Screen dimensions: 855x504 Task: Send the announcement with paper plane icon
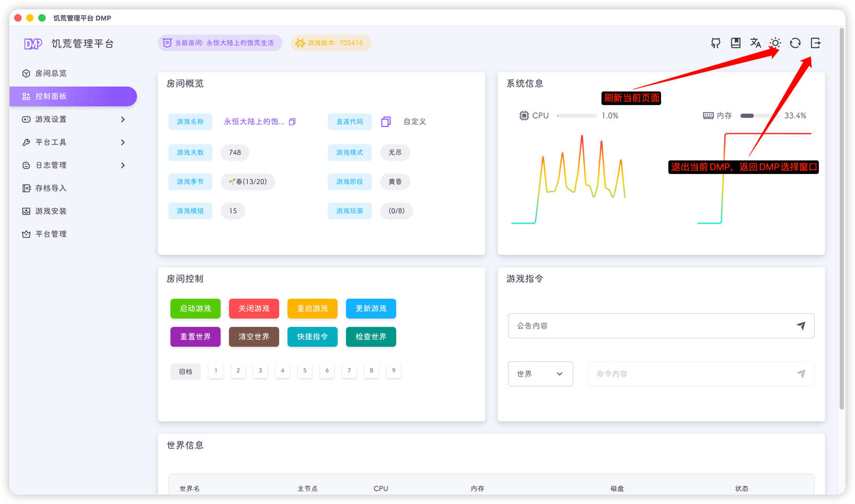(x=801, y=326)
